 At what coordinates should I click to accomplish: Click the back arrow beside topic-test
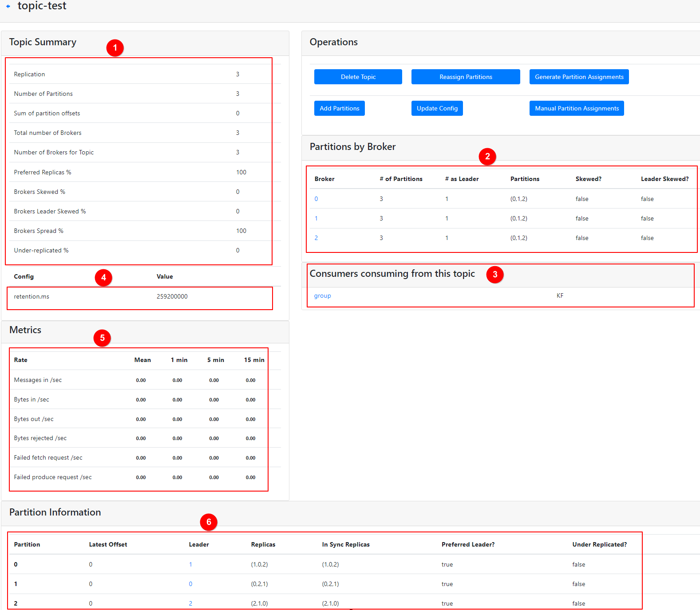(x=8, y=6)
